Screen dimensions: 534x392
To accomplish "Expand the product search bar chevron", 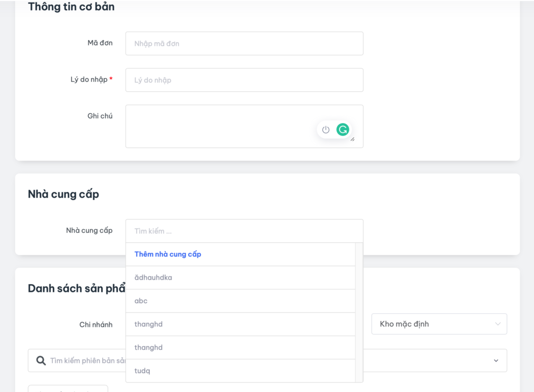I will click(x=496, y=361).
